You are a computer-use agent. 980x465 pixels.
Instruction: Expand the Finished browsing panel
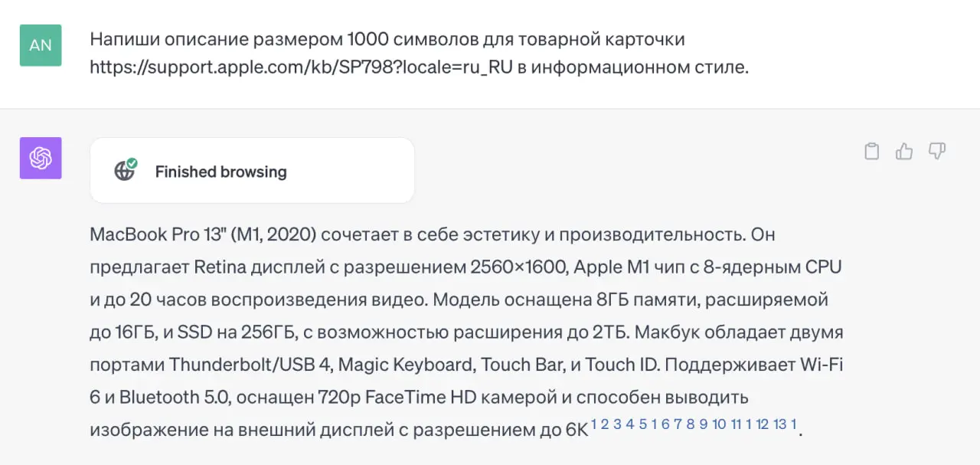coord(252,170)
